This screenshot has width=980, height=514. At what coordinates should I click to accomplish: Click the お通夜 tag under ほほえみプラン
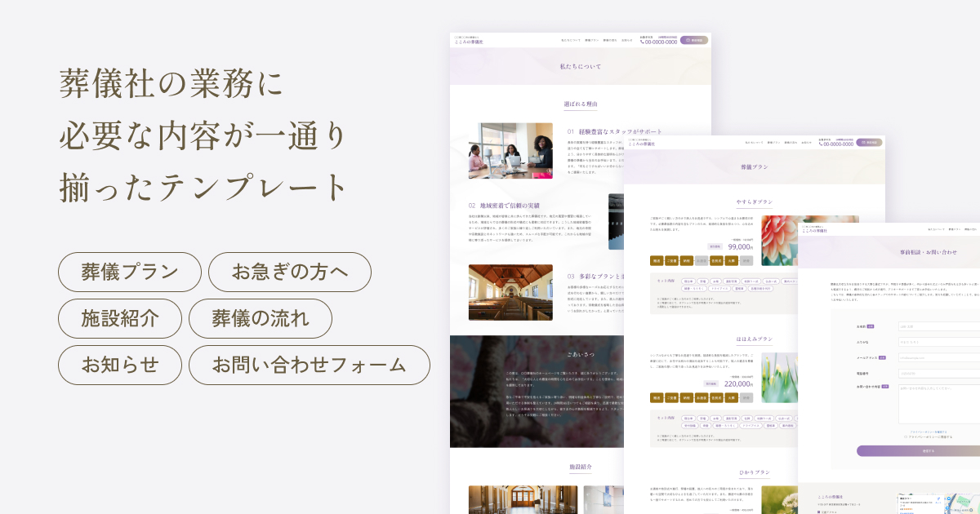(x=702, y=398)
